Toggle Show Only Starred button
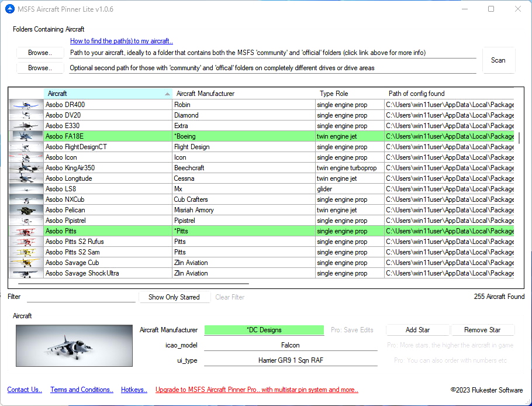 (174, 297)
